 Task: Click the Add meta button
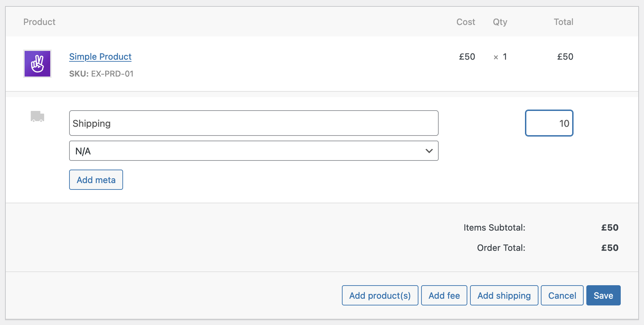click(x=96, y=180)
